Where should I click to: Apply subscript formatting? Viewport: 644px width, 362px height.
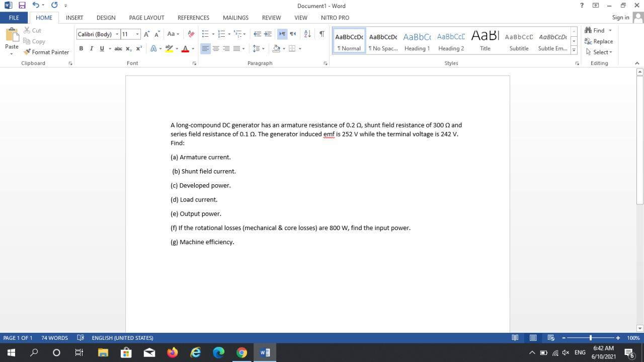click(129, 48)
